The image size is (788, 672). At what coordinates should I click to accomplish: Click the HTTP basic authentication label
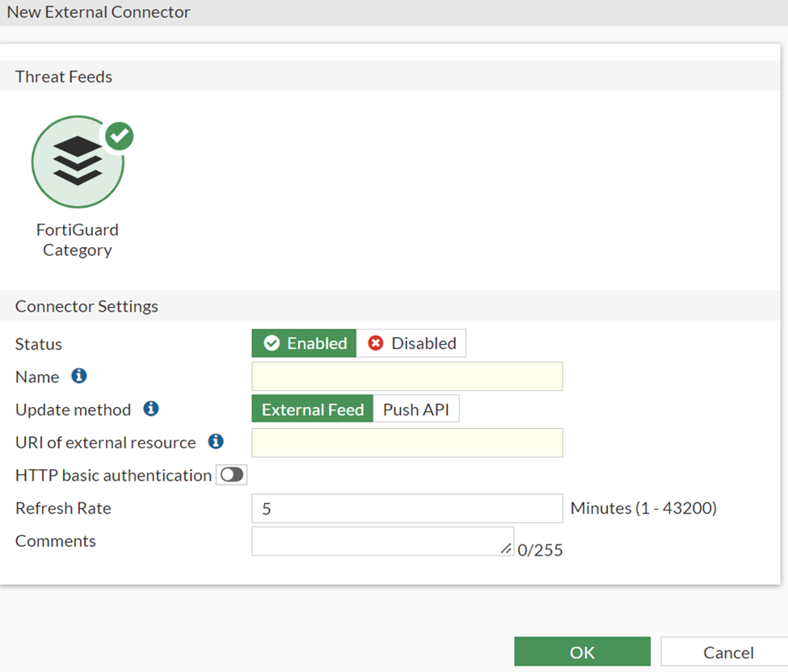coord(114,475)
